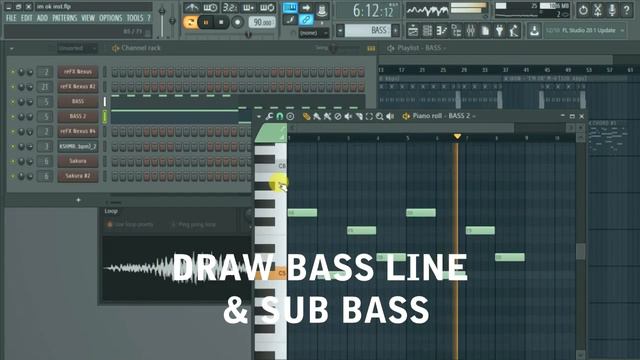Click the BASS 2 channel button

[x=78, y=117]
